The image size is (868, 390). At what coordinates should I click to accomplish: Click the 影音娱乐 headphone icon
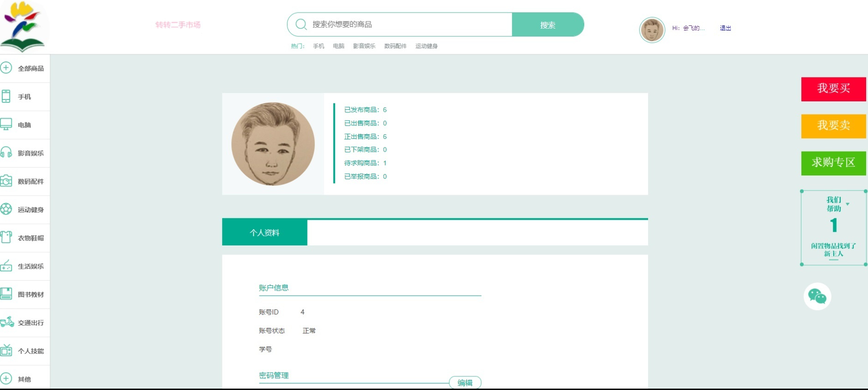point(6,153)
